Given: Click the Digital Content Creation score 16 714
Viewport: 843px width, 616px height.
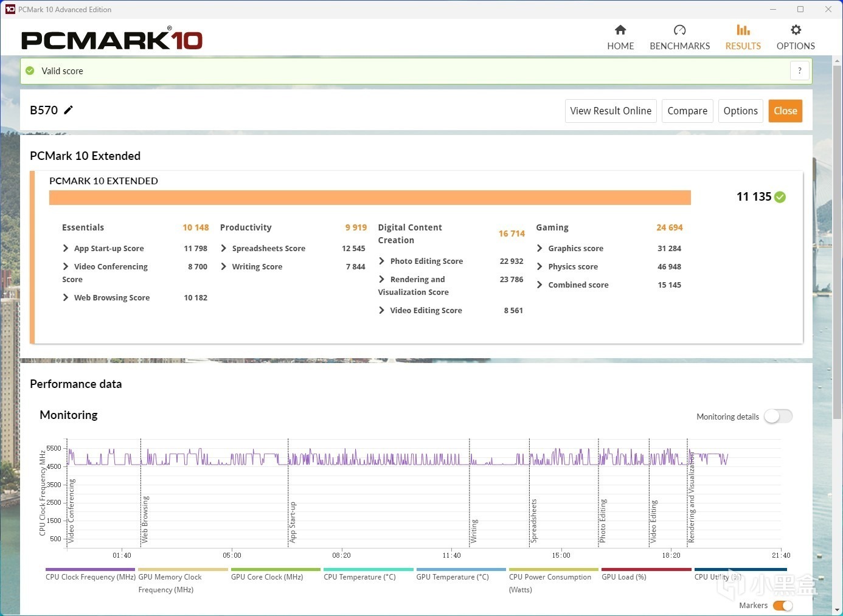Looking at the screenshot, I should [512, 234].
